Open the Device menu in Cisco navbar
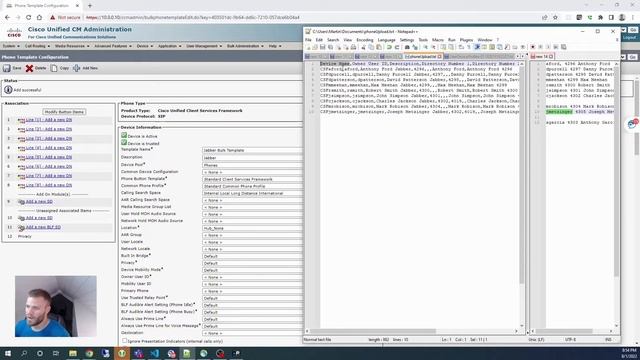640x360 pixels. pyautogui.click(x=144, y=46)
